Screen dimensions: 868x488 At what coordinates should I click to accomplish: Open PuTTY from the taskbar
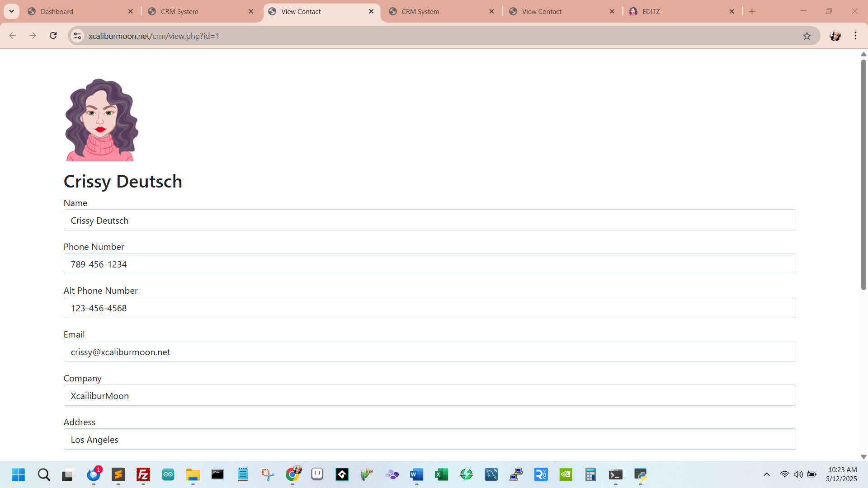click(516, 474)
